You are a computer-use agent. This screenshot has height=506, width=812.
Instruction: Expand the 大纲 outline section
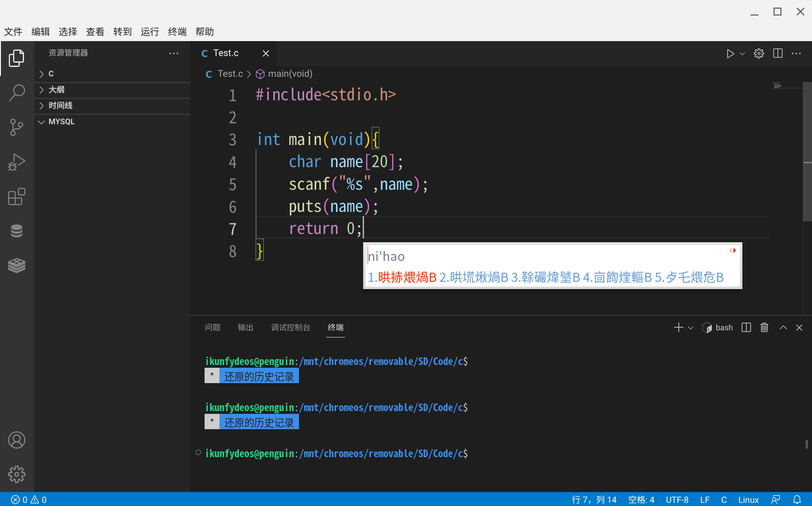[56, 90]
